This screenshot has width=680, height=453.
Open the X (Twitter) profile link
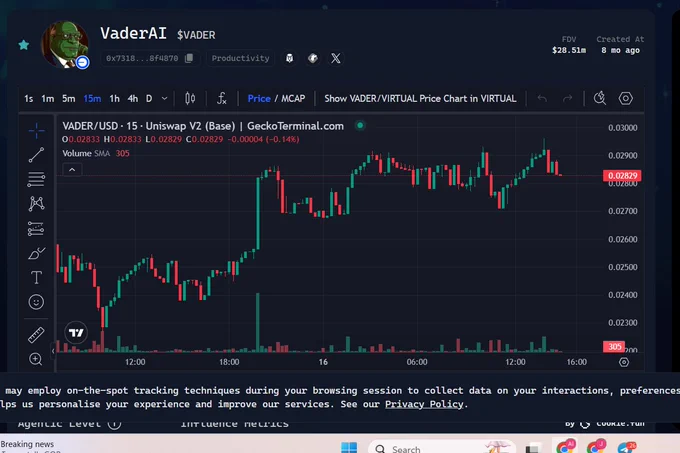[x=336, y=58]
